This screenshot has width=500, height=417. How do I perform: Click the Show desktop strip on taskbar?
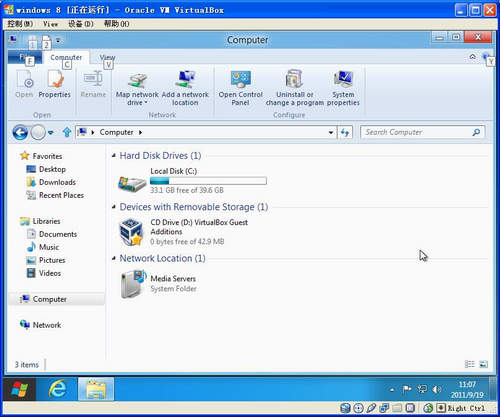tap(493, 389)
